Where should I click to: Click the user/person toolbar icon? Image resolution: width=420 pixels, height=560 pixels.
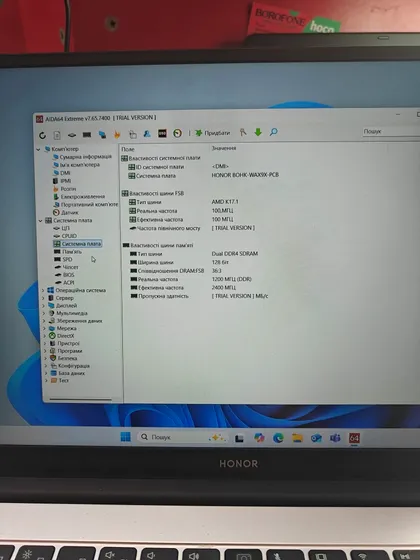coord(147,134)
